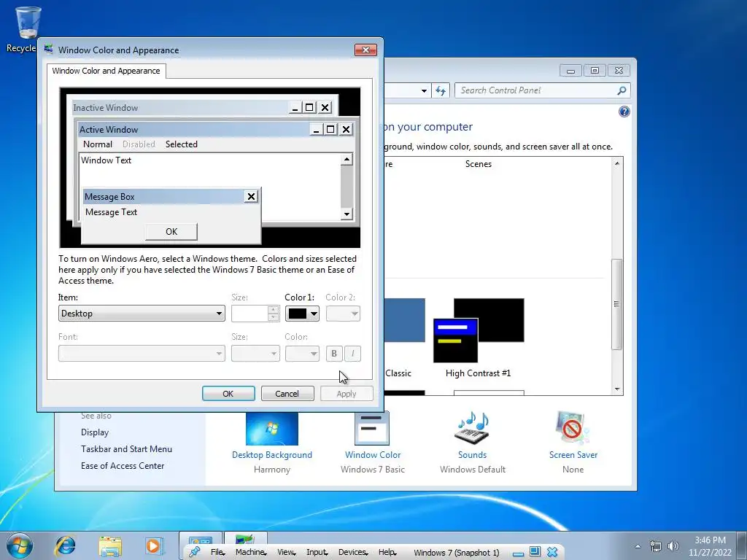Click the black Color 1 swatch
Viewport: 747px width, 560px height.
pyautogui.click(x=298, y=314)
